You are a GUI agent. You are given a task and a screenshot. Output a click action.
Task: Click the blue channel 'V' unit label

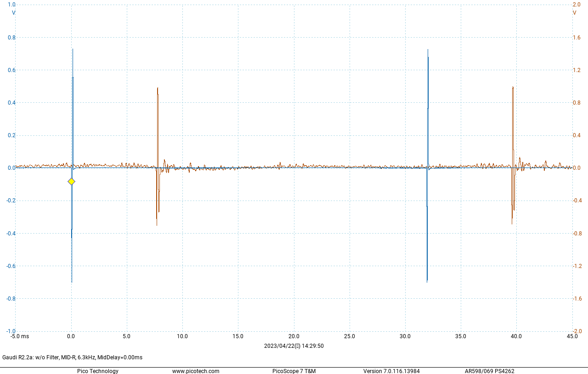13,13
